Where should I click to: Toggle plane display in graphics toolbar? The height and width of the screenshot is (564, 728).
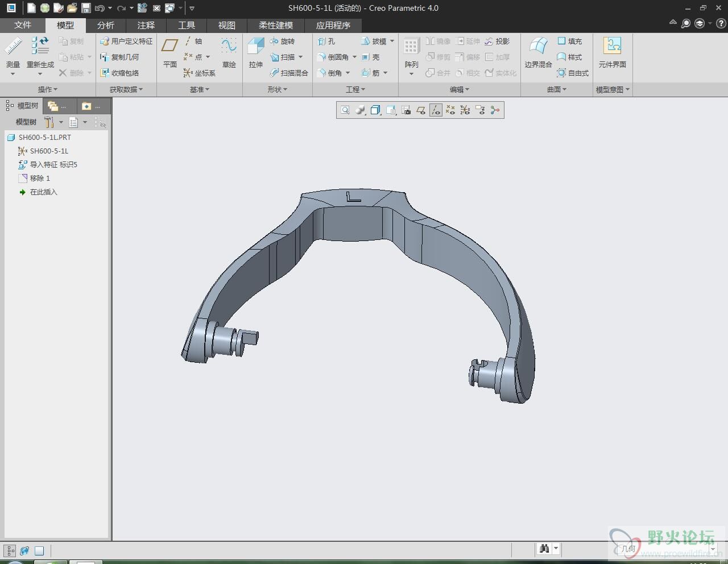[x=421, y=110]
